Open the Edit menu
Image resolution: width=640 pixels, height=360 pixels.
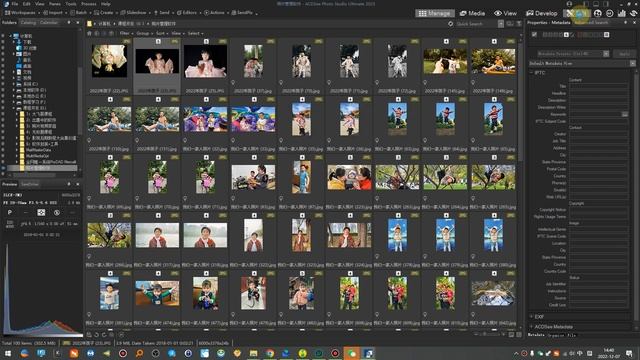click(x=27, y=4)
